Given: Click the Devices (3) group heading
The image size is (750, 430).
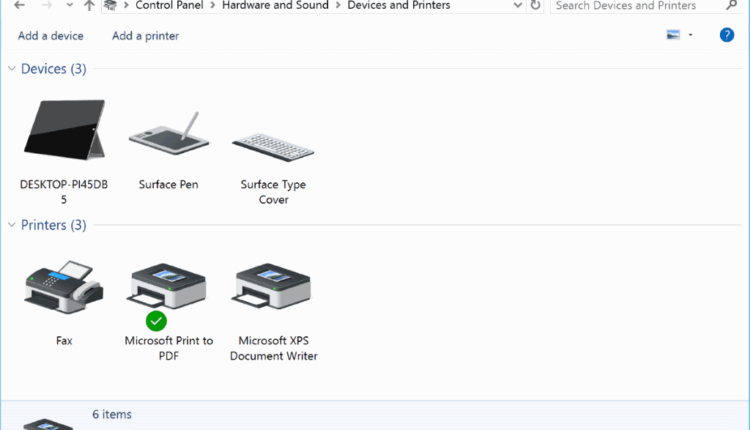Looking at the screenshot, I should point(54,69).
